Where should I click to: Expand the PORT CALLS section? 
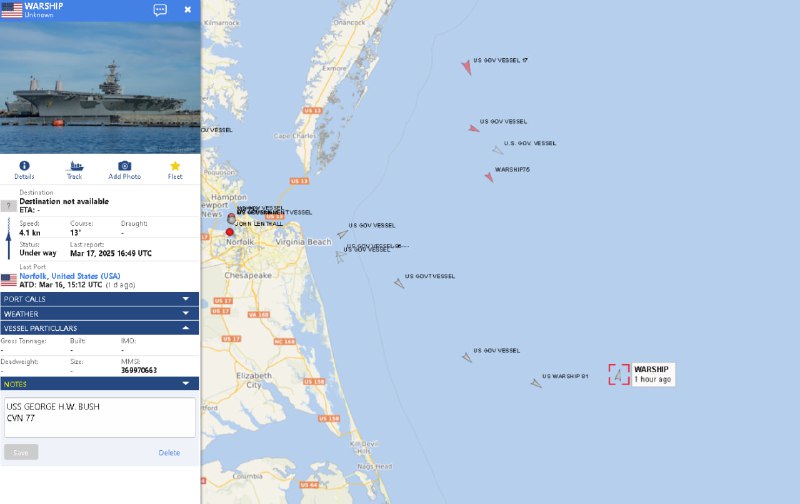coord(99,299)
